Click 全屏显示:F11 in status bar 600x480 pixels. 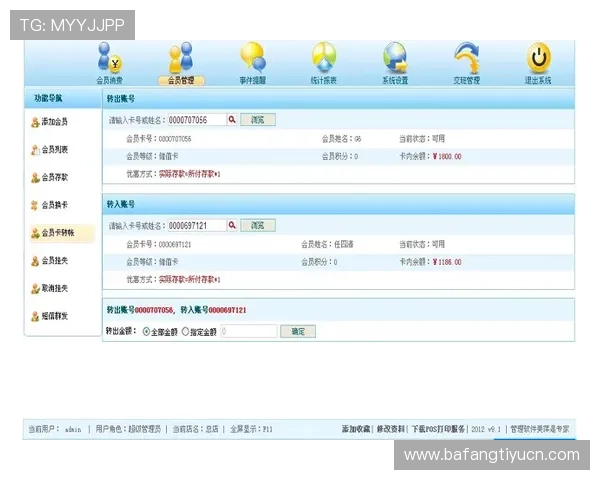(x=251, y=429)
